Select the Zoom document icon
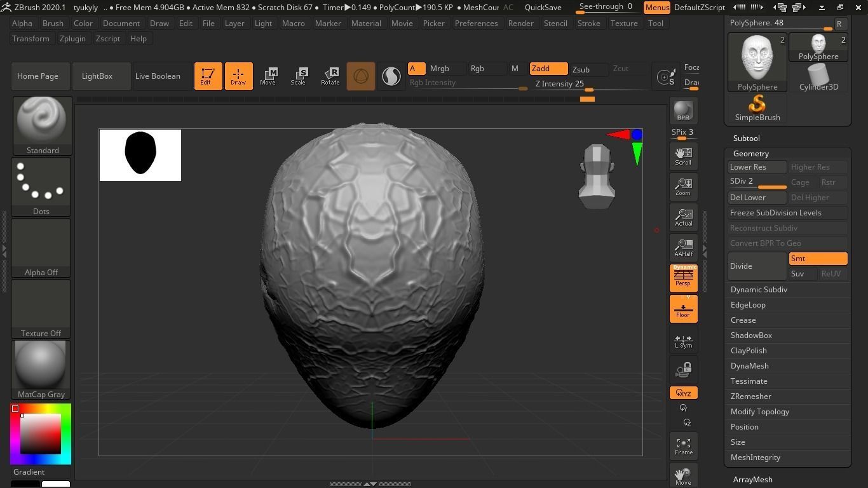The image size is (868, 488). pos(683,187)
